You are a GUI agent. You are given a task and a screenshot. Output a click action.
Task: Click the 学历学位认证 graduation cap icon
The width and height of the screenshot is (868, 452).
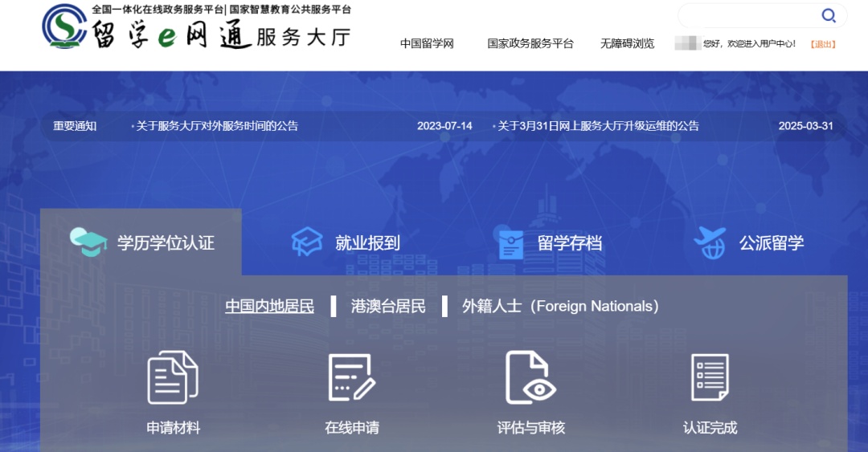[88, 242]
